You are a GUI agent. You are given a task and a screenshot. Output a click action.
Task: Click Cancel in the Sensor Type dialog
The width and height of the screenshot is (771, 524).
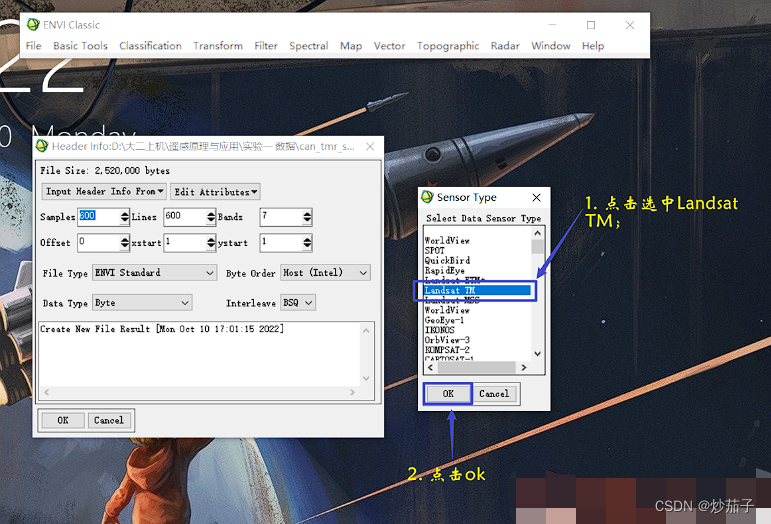(x=494, y=394)
